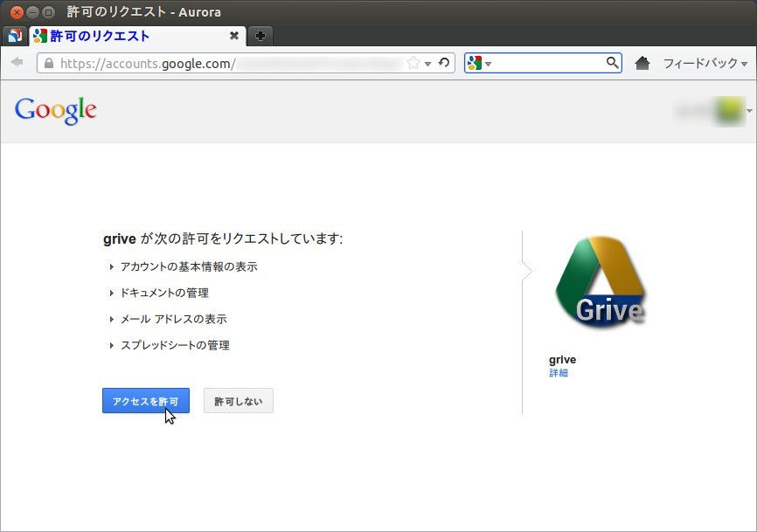The width and height of the screenshot is (757, 532).
Task: Close the 許可のリクエスト tab
Action: pos(234,36)
